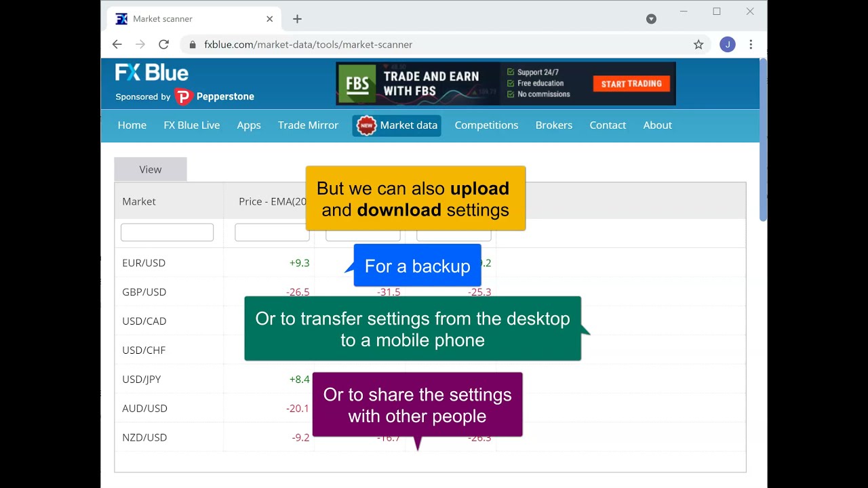Minimize the Chrome window
Screen dimensions: 868x488
coord(684,12)
